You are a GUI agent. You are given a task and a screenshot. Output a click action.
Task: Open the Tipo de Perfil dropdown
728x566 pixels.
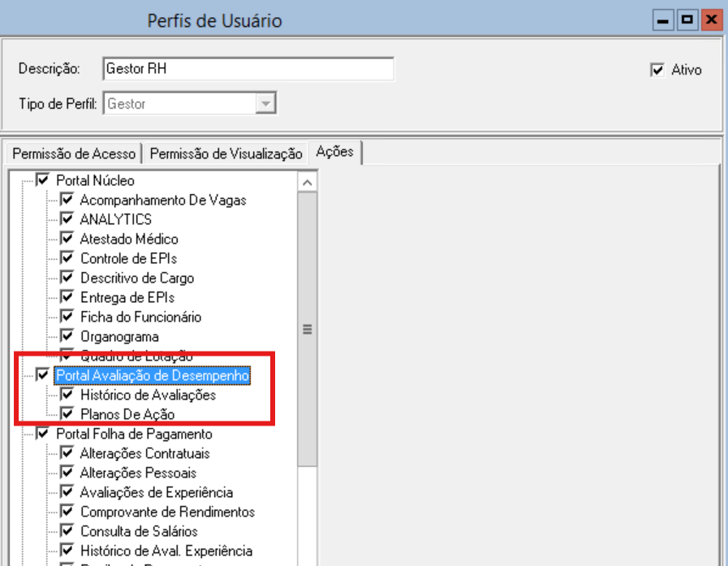click(265, 104)
